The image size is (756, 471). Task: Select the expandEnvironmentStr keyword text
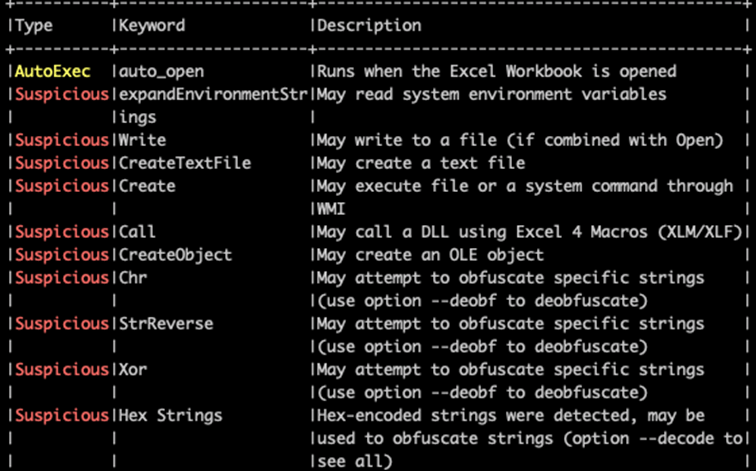pos(213,94)
